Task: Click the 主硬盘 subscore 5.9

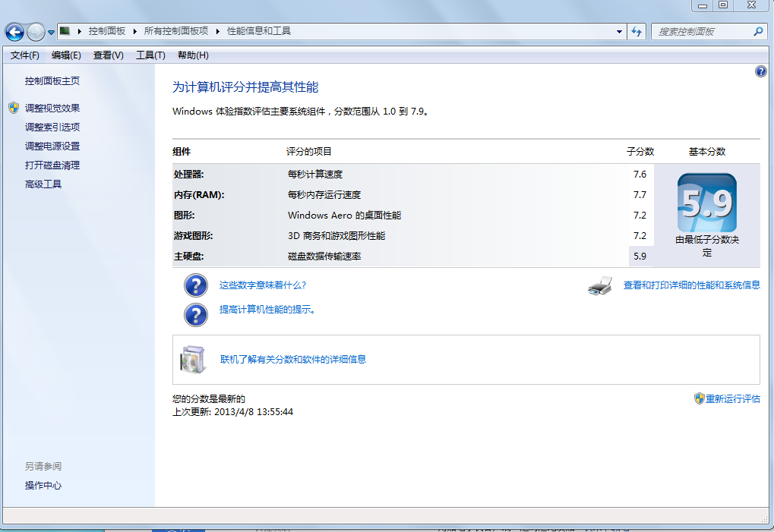Action: [x=640, y=257]
